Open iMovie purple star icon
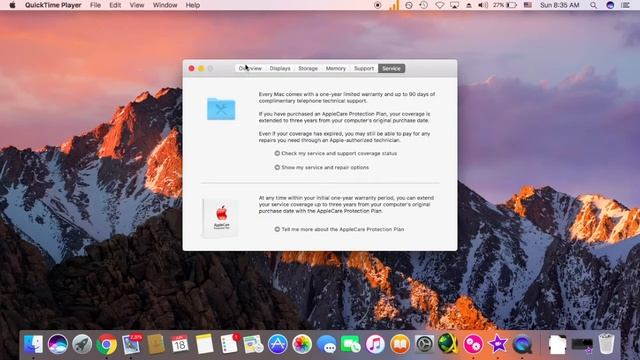Image resolution: width=640 pixels, height=360 pixels. click(x=498, y=344)
